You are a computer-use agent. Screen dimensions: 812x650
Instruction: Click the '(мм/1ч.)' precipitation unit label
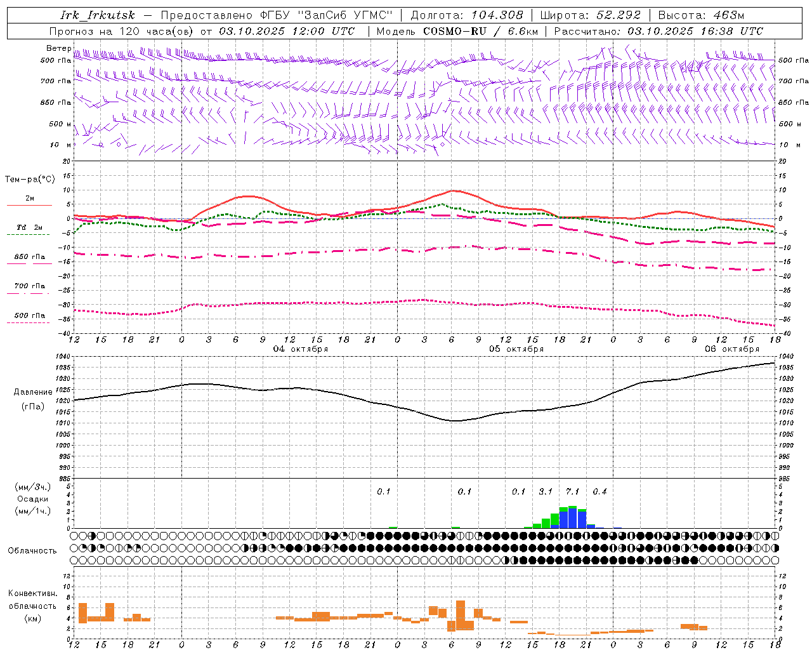[x=32, y=511]
